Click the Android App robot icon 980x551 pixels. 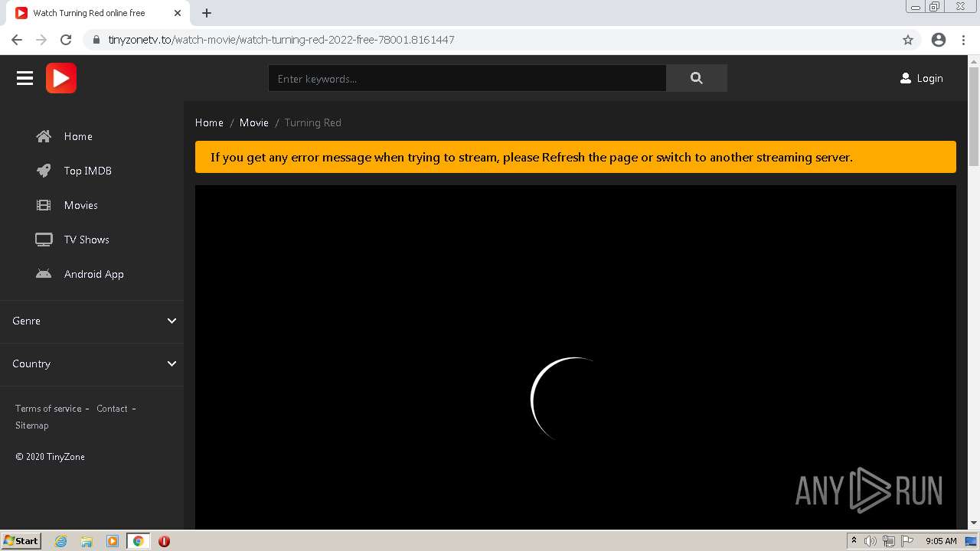pyautogui.click(x=44, y=274)
